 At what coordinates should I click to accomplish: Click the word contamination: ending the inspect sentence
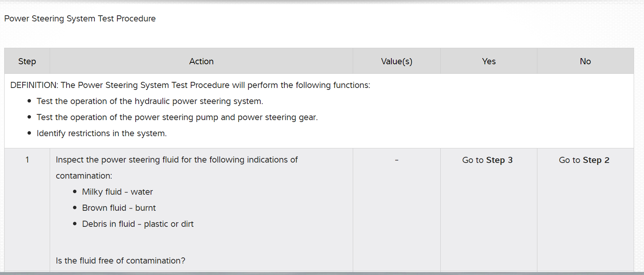[x=84, y=176]
